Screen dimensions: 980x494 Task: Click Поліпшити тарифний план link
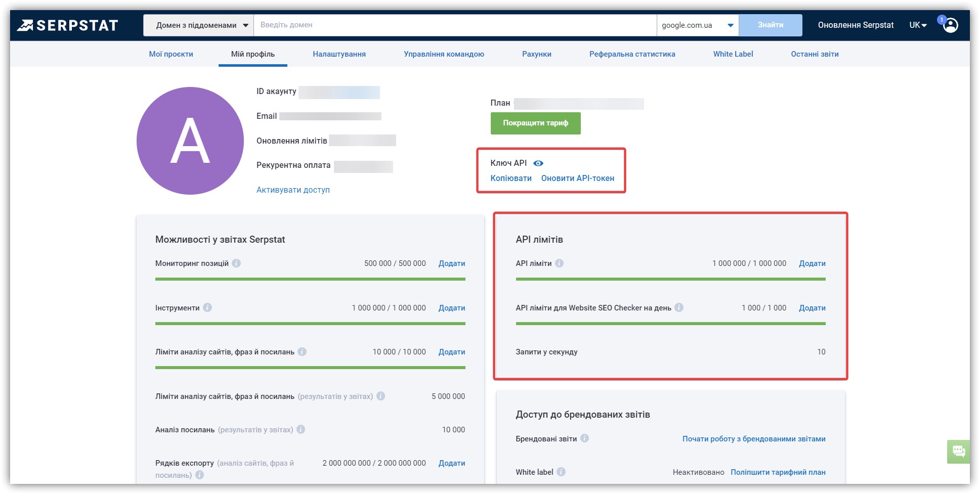click(x=778, y=472)
